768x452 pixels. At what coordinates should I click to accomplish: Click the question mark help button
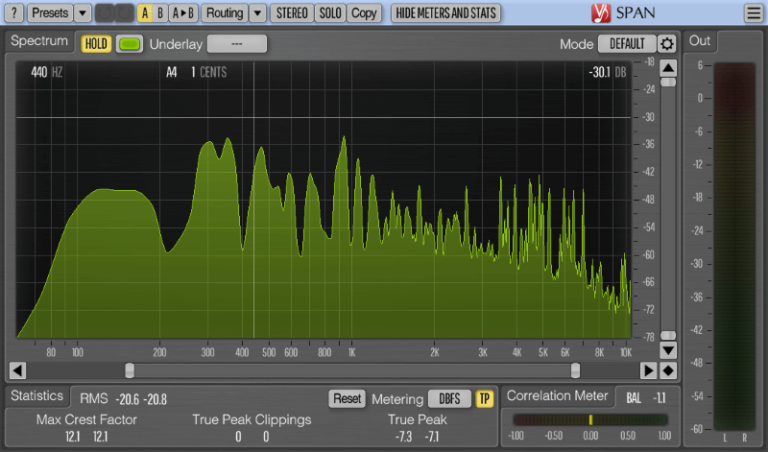(14, 13)
